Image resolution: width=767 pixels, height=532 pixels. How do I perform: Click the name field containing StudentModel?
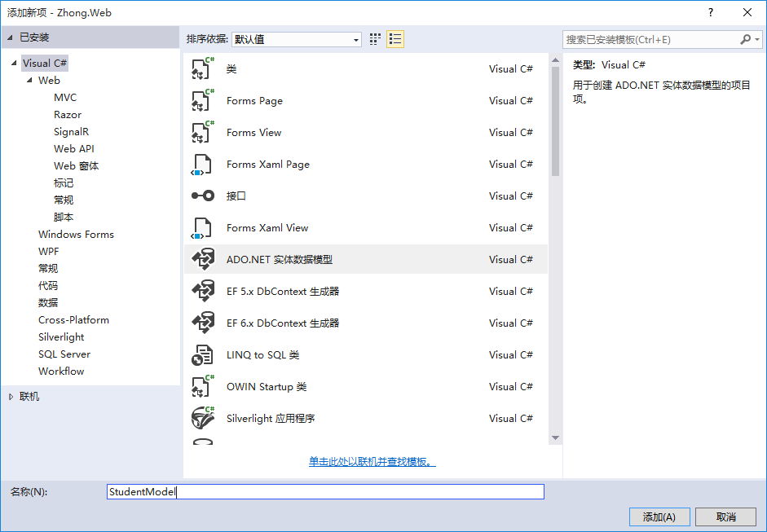tap(326, 492)
